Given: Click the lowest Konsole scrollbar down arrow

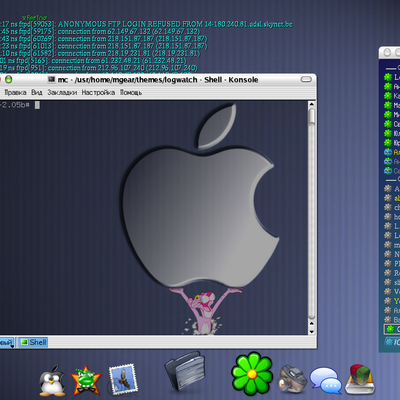Looking at the screenshot, I should (x=312, y=332).
